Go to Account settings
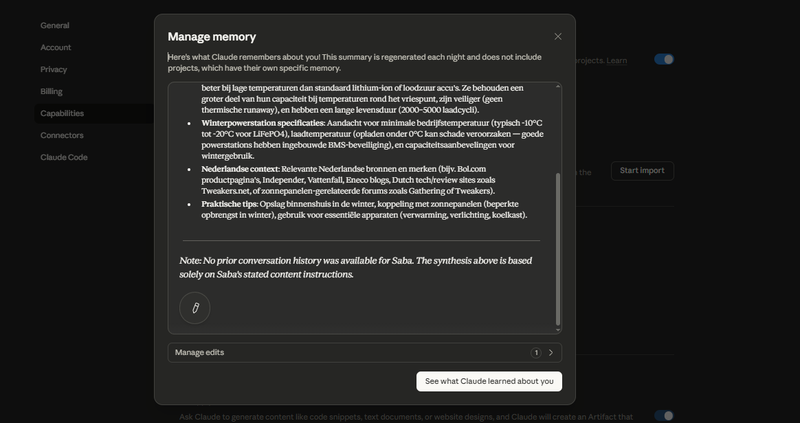 click(56, 47)
